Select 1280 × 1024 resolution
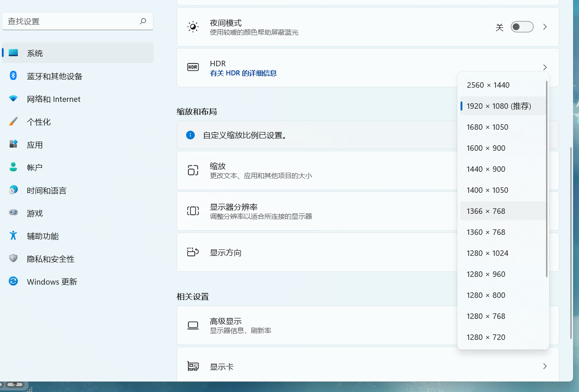 click(x=503, y=253)
